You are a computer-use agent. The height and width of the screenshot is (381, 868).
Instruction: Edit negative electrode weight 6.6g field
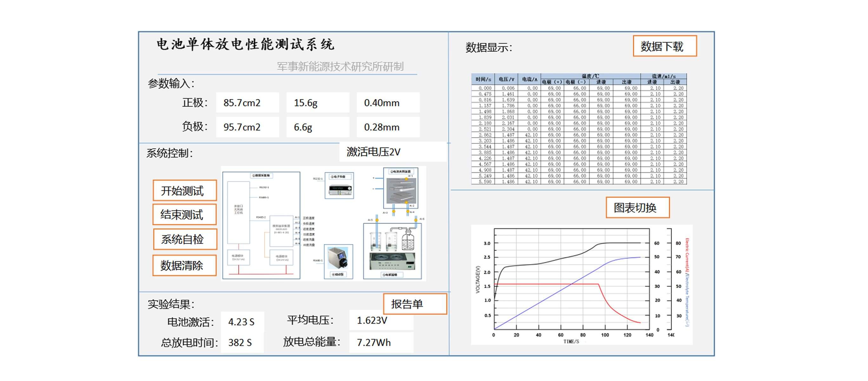tap(318, 127)
